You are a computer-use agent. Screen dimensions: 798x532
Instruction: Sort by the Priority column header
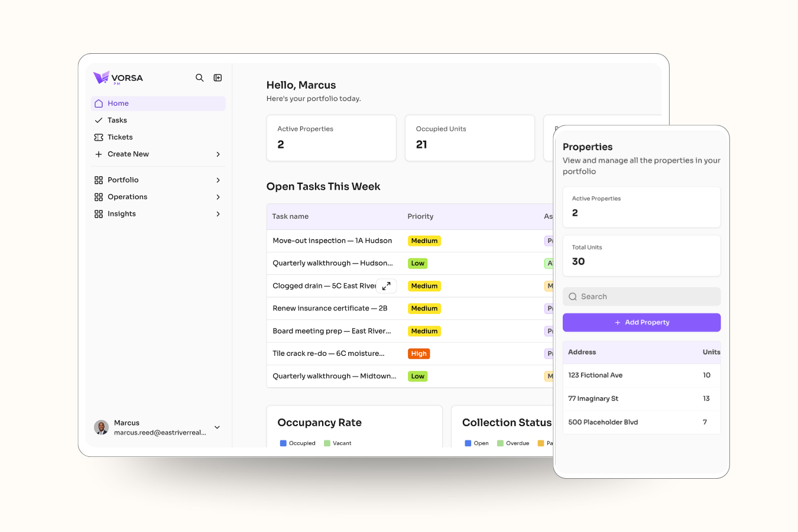(x=420, y=217)
